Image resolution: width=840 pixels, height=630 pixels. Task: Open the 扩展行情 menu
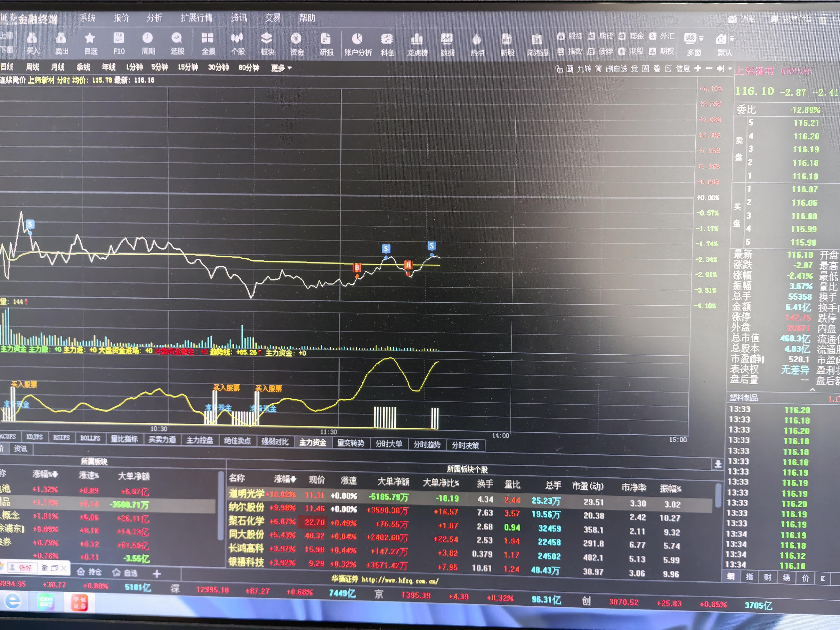(196, 18)
